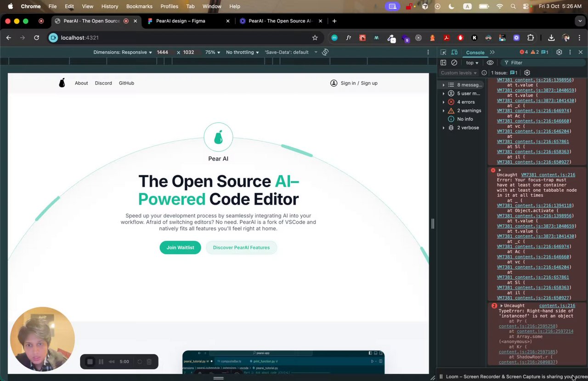Image resolution: width=588 pixels, height=381 pixels.
Task: Click the Pear logo in the site navbar
Action: click(62, 83)
